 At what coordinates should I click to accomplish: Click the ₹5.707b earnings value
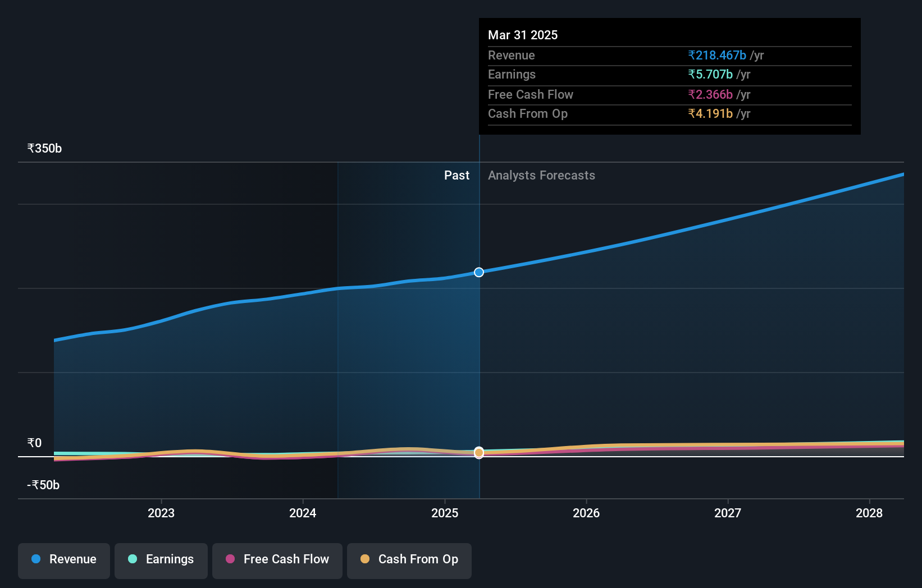pos(710,74)
